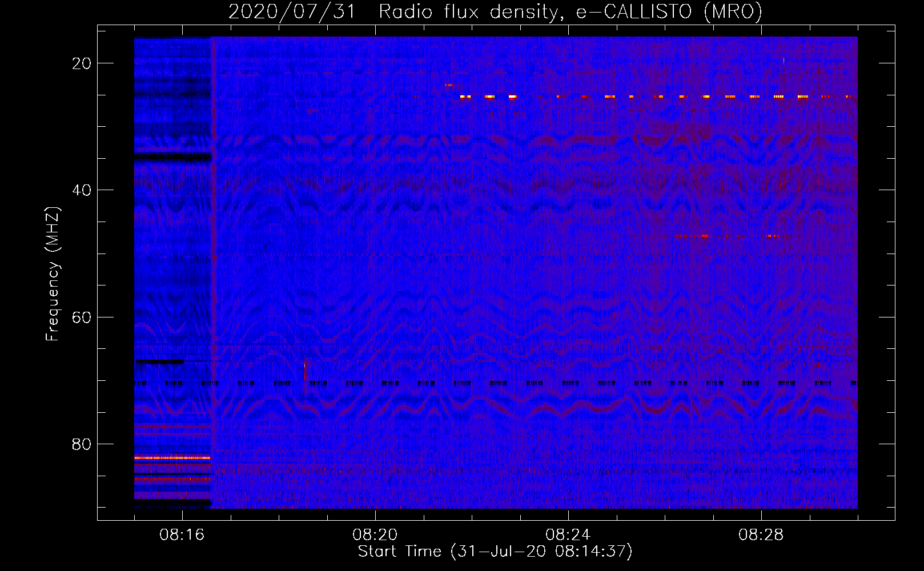Click the 08:28 time tick label
Screen dimensions: 924x571
(761, 535)
